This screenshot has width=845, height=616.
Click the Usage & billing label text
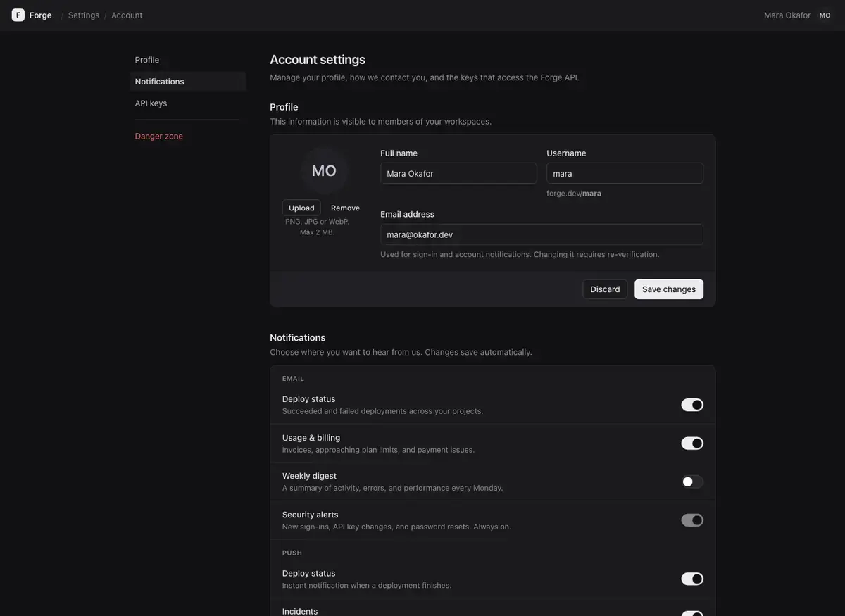pos(311,438)
